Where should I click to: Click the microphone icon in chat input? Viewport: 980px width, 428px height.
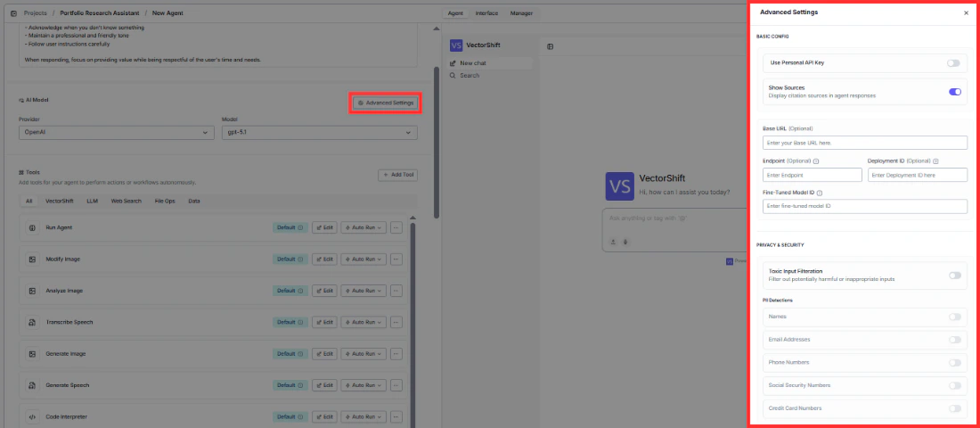tap(625, 242)
